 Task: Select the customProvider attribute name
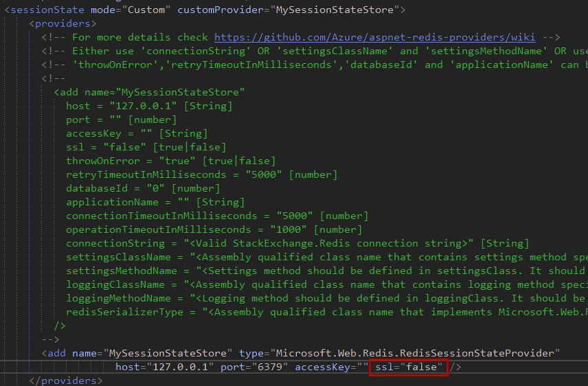coord(220,10)
